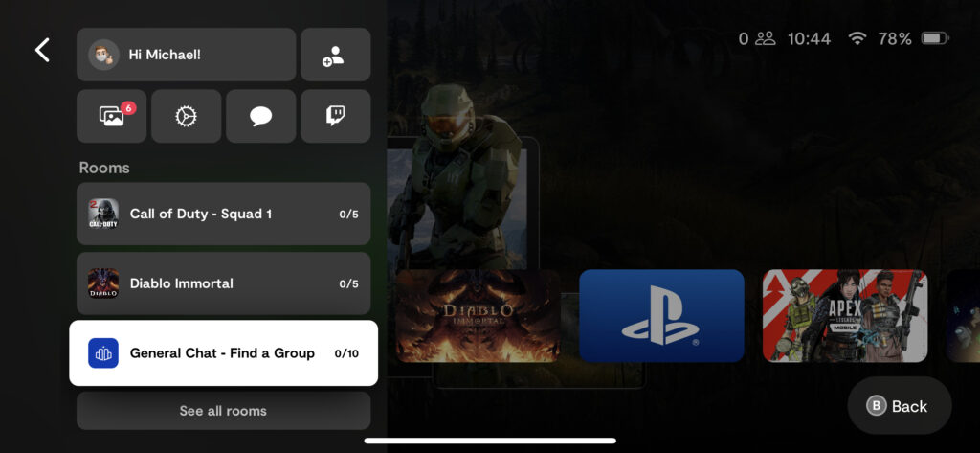Open the Hi Michael! profile card

click(x=187, y=55)
